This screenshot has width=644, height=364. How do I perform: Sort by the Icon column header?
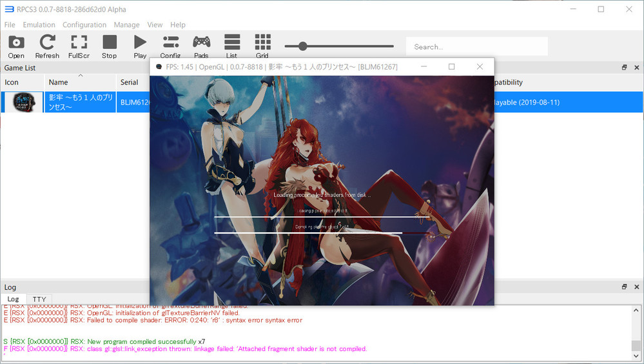22,82
